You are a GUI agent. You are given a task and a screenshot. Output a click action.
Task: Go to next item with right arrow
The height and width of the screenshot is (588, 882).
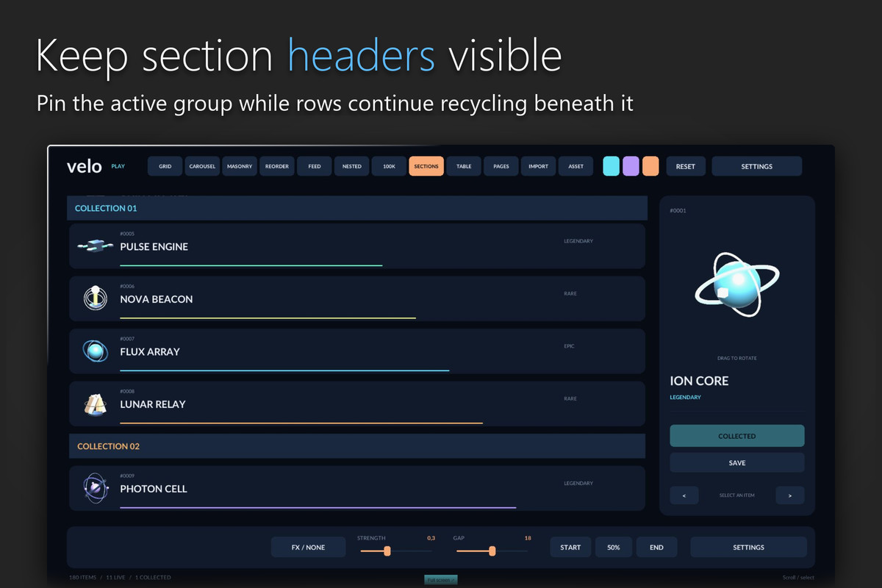click(790, 495)
